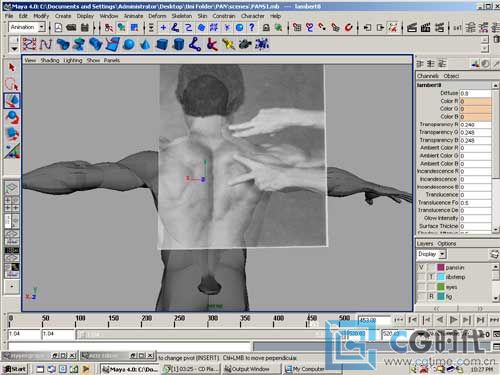Open the Channels menu in Channel Box

pos(428,76)
